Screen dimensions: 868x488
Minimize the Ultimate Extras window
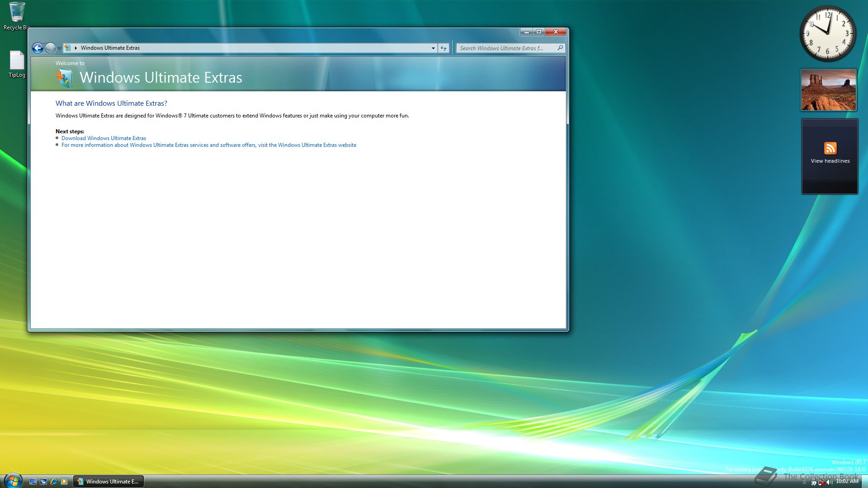coord(526,32)
